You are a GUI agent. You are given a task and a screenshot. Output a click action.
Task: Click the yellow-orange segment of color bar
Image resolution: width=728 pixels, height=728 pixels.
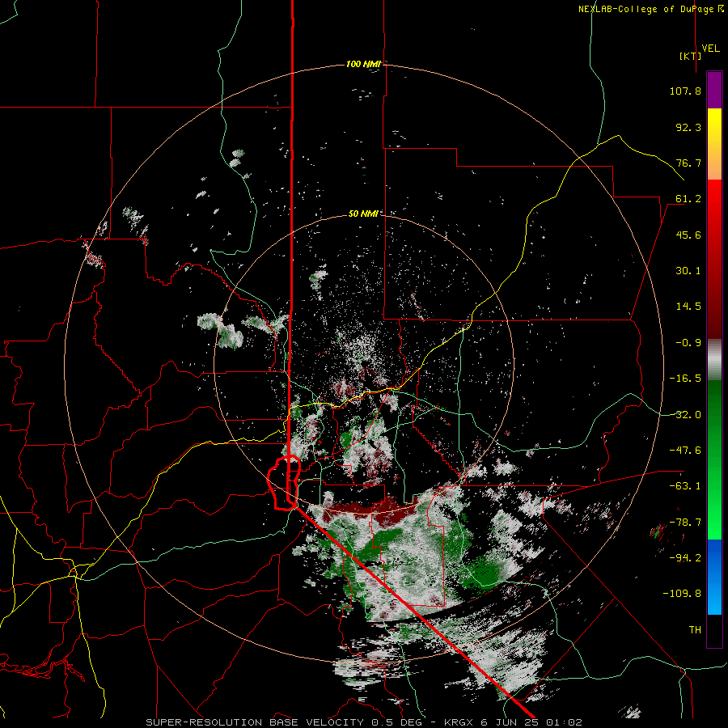714,144
